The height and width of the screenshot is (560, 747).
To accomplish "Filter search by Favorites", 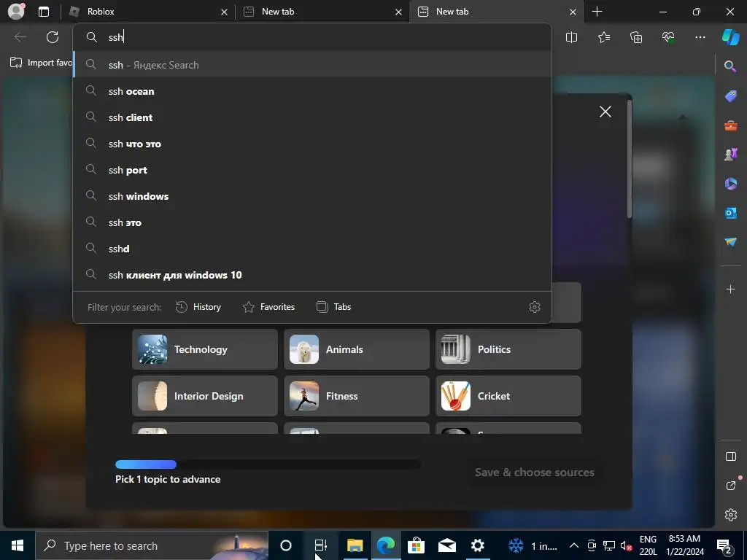I will click(x=268, y=307).
